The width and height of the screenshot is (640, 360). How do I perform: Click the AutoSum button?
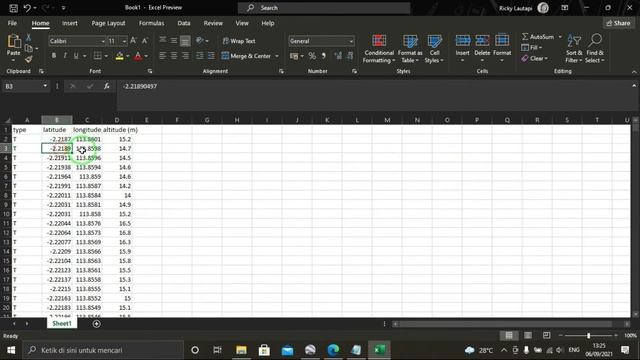(x=539, y=37)
